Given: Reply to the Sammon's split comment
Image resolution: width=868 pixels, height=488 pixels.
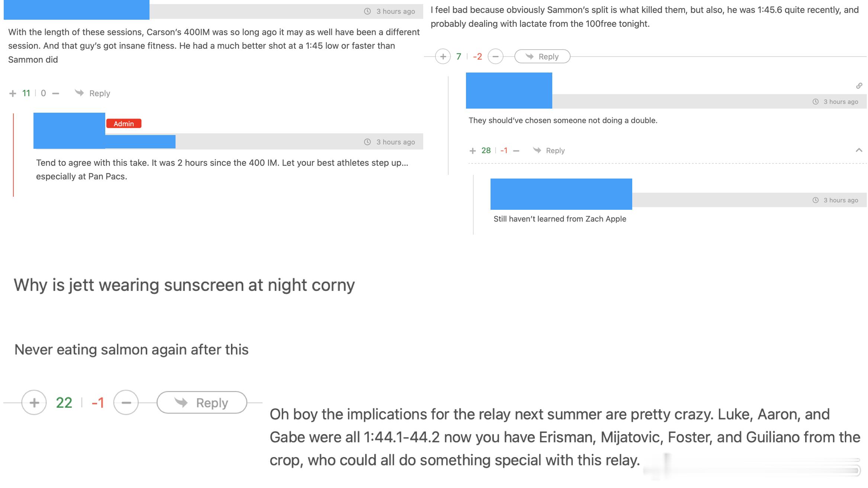Looking at the screenshot, I should (x=542, y=57).
